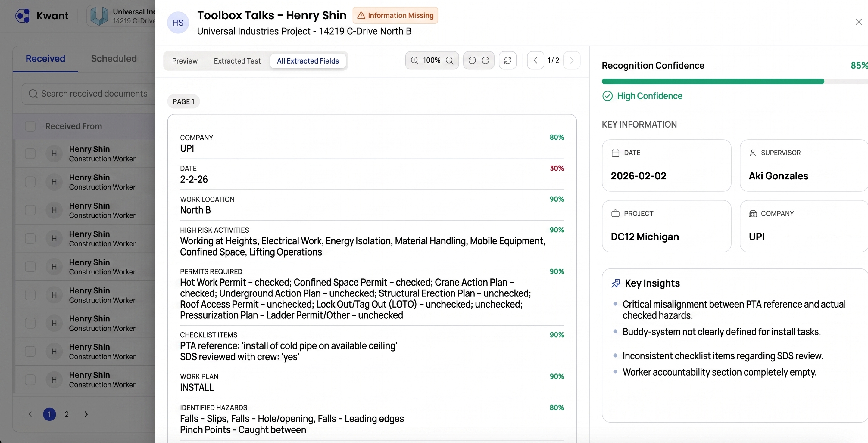Click the 85% recognition confidence value
This screenshot has height=443, width=868.
click(859, 65)
